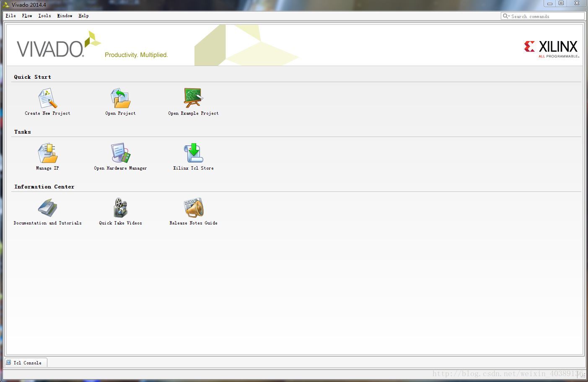This screenshot has width=588, height=382.
Task: Click the Xilinx logo banner
Action: (552, 49)
